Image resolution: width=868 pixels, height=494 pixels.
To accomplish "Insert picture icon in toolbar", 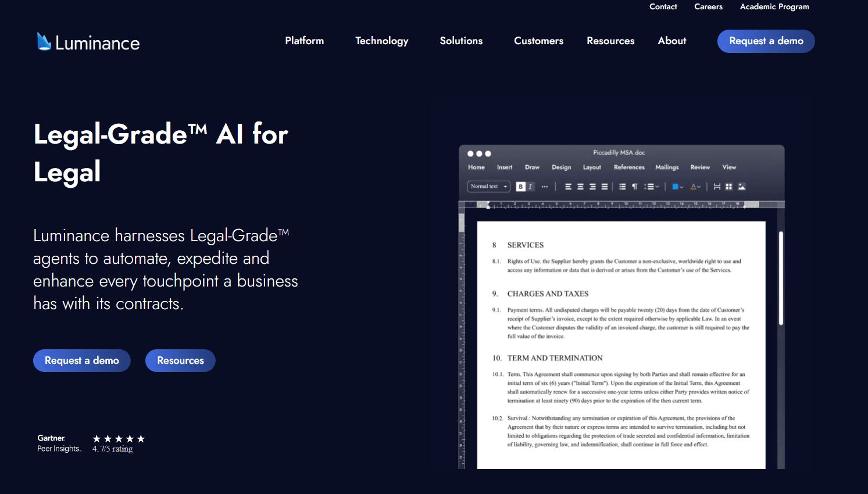I will (x=742, y=187).
